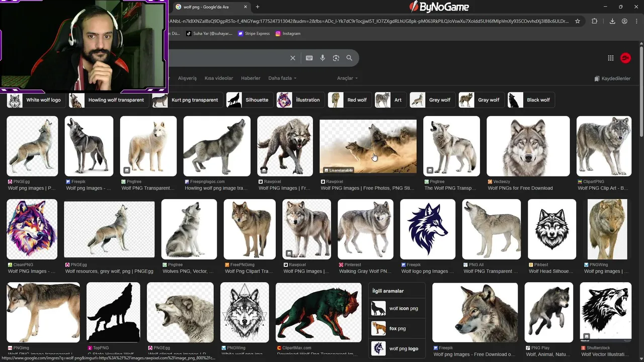Open a new browser tab with plus

coord(258,7)
